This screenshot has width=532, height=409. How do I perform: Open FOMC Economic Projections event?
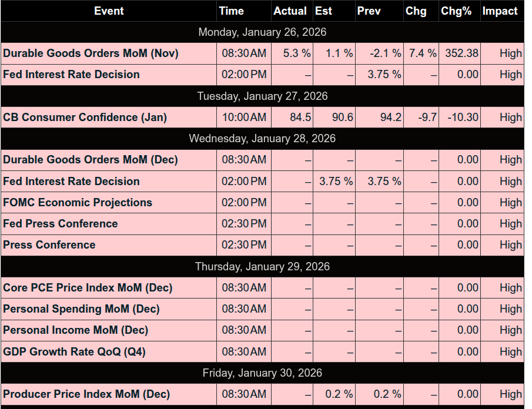[78, 203]
